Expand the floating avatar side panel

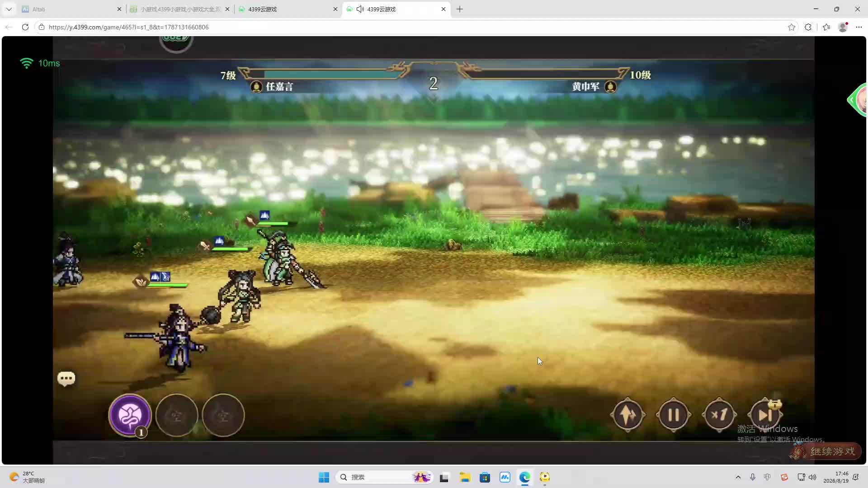click(x=858, y=100)
